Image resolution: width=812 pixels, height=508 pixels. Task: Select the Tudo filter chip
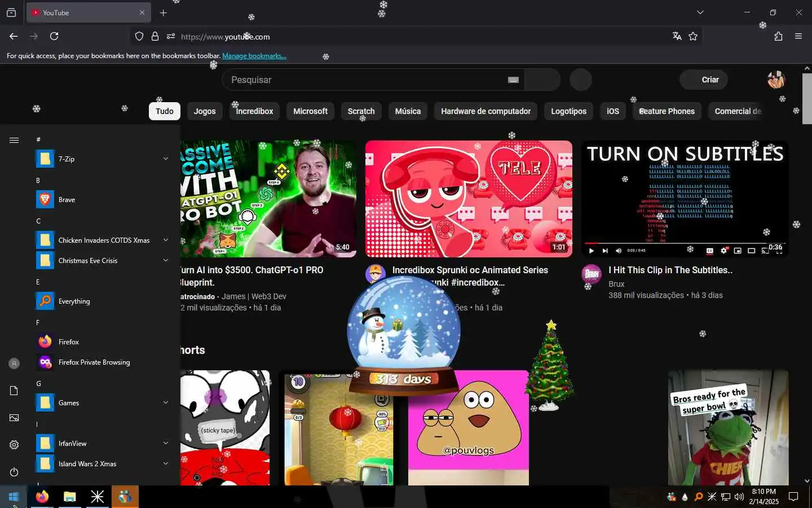(x=165, y=111)
